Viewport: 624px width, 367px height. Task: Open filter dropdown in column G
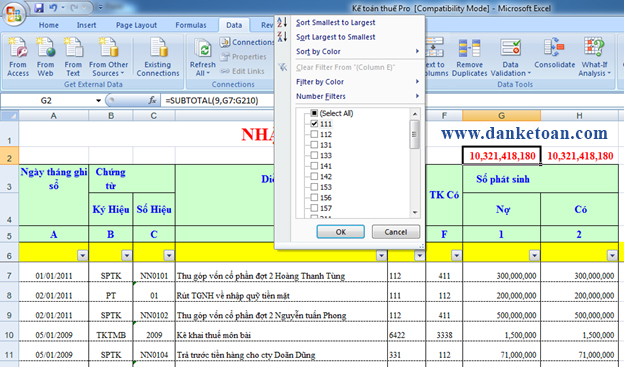534,255
